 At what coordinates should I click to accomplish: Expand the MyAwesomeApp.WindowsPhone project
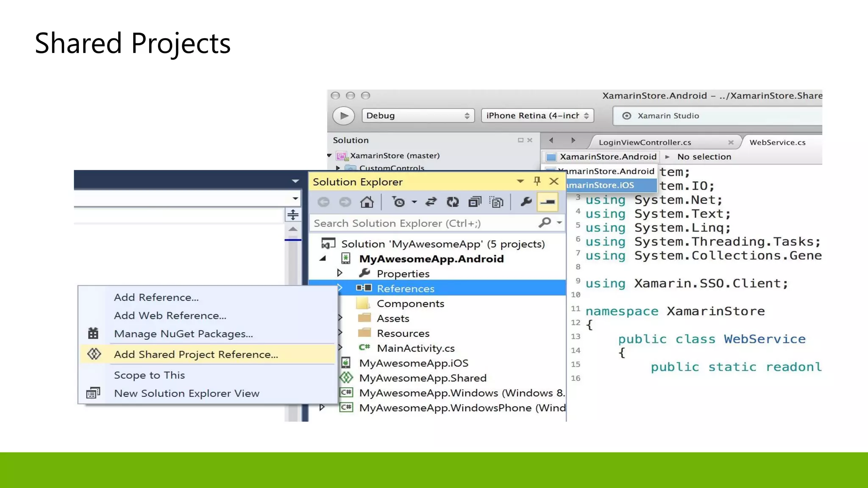(322, 408)
